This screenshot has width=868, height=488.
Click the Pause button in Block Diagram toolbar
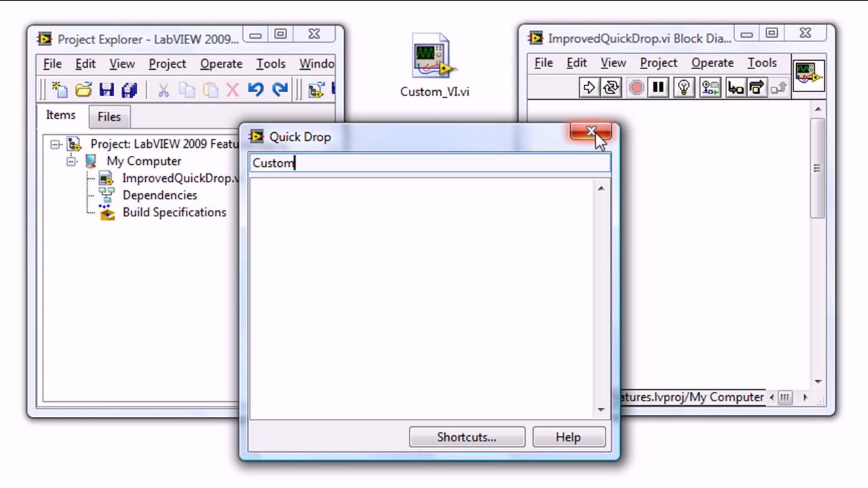coord(658,87)
